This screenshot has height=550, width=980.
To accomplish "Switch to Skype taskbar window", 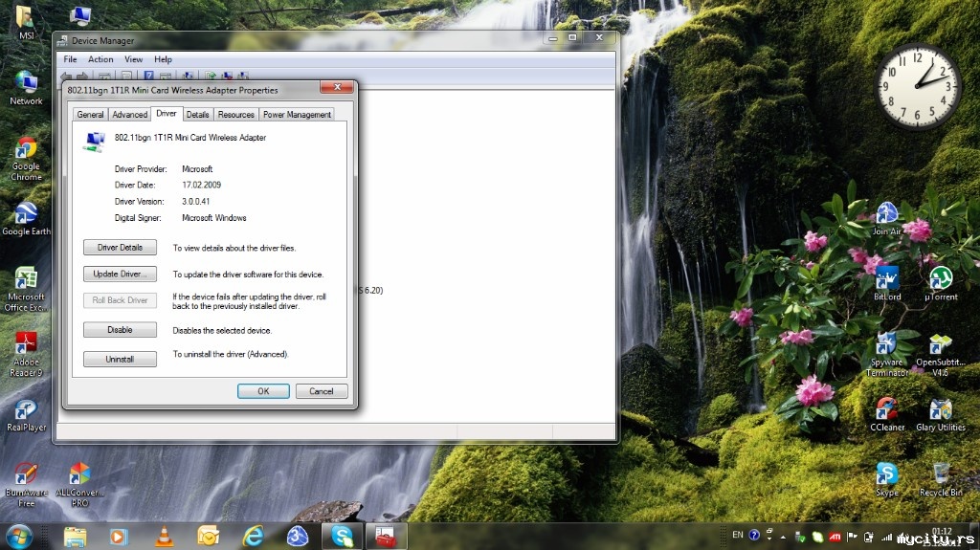I will tap(342, 537).
